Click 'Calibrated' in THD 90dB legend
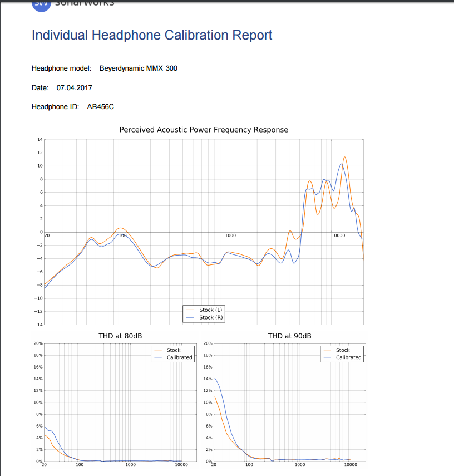454x476 pixels. (348, 357)
